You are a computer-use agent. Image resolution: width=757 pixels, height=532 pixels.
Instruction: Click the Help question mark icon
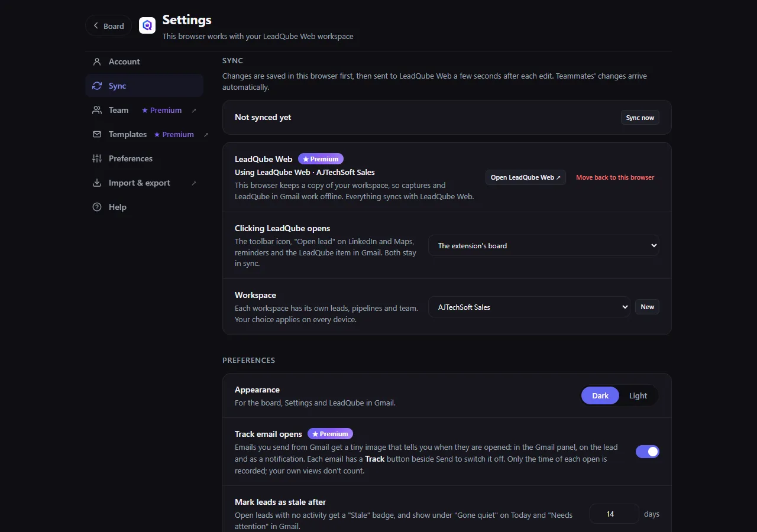click(x=97, y=207)
